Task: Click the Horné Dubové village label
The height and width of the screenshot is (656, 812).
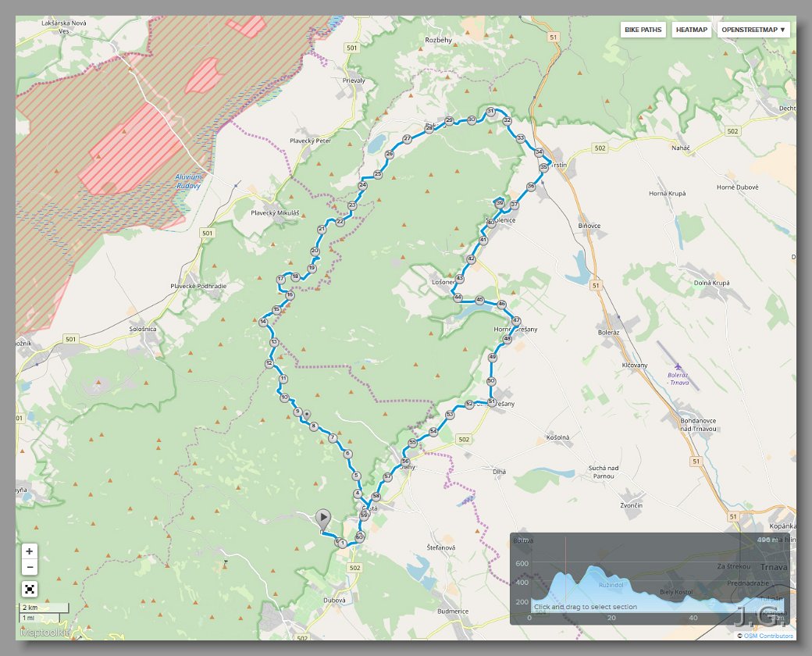Action: pyautogui.click(x=737, y=187)
